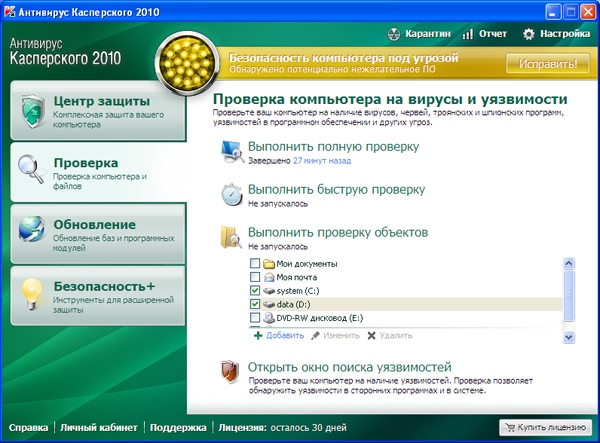Select the data (D:) row text
Viewport: 600px width, 443px height.
point(293,305)
